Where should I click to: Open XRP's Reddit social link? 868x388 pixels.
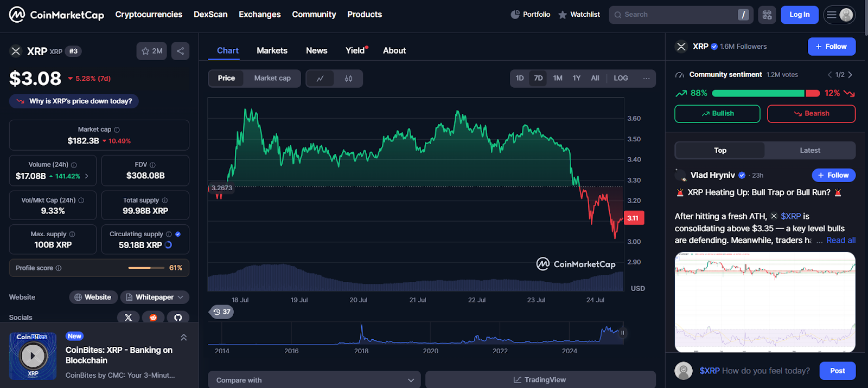(x=154, y=318)
